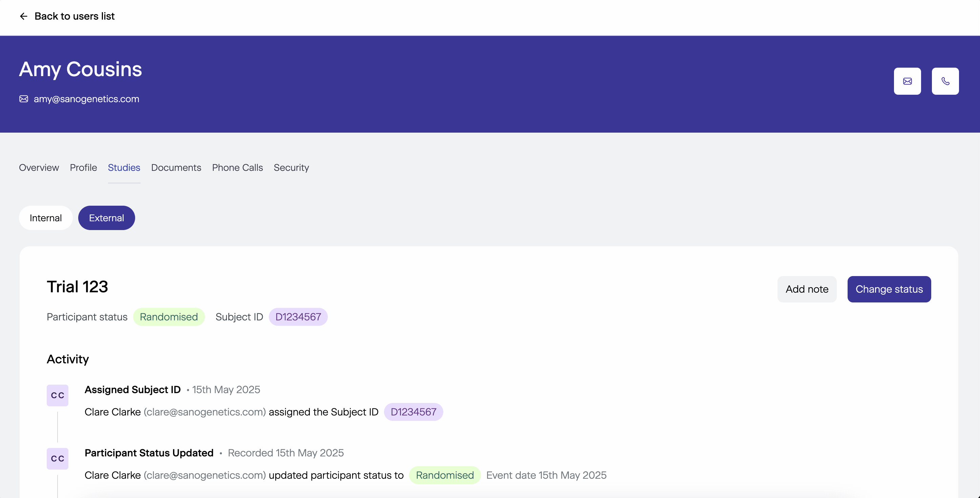Open the Overview tab
This screenshot has height=498, width=980.
tap(39, 168)
